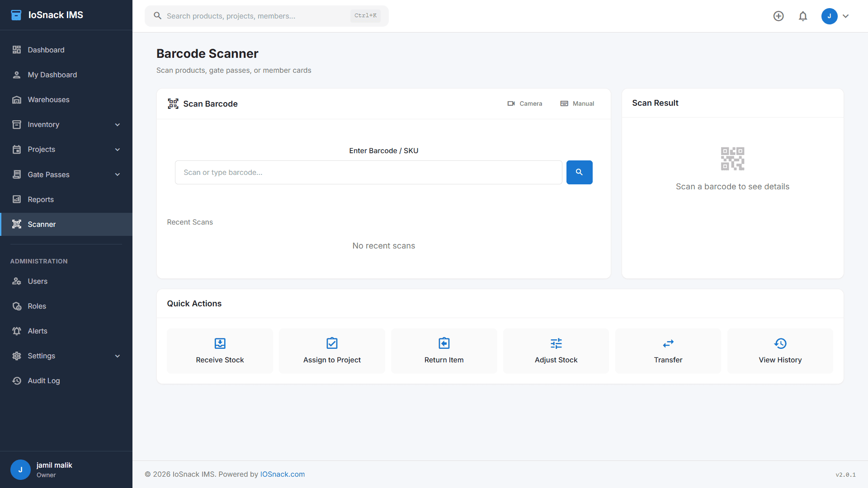Click the barcode / SKU input field

point(368,172)
